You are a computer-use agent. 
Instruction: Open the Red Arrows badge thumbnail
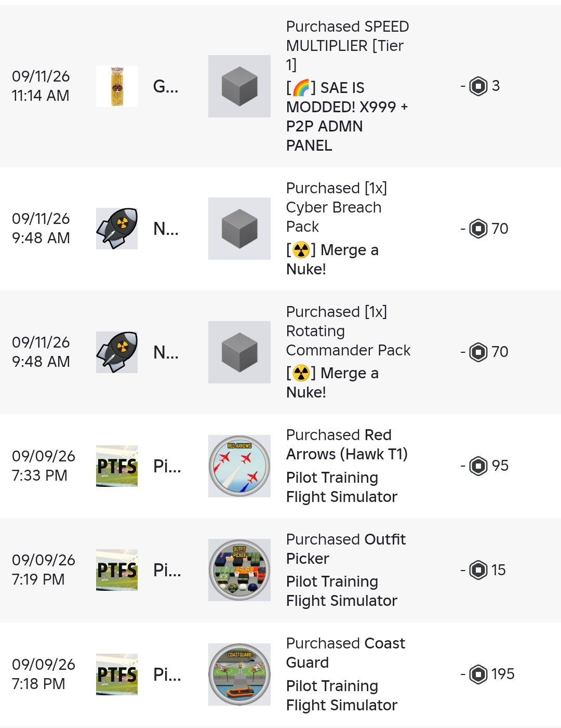(x=239, y=466)
